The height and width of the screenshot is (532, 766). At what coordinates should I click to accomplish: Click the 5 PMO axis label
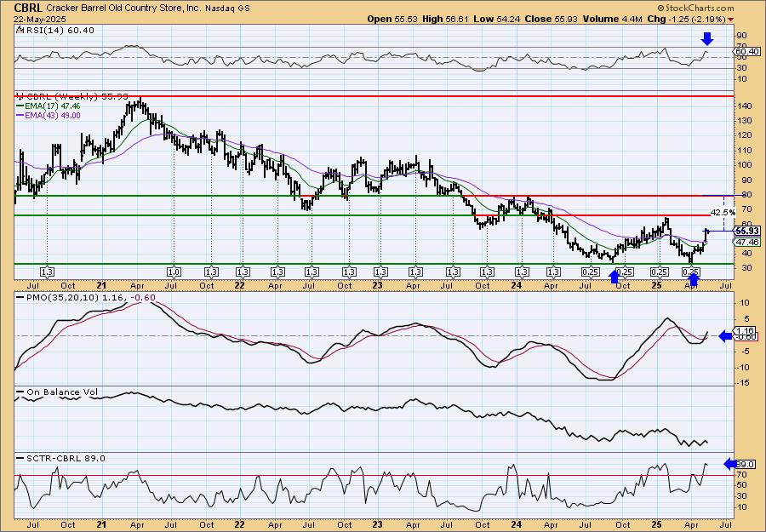click(x=746, y=319)
